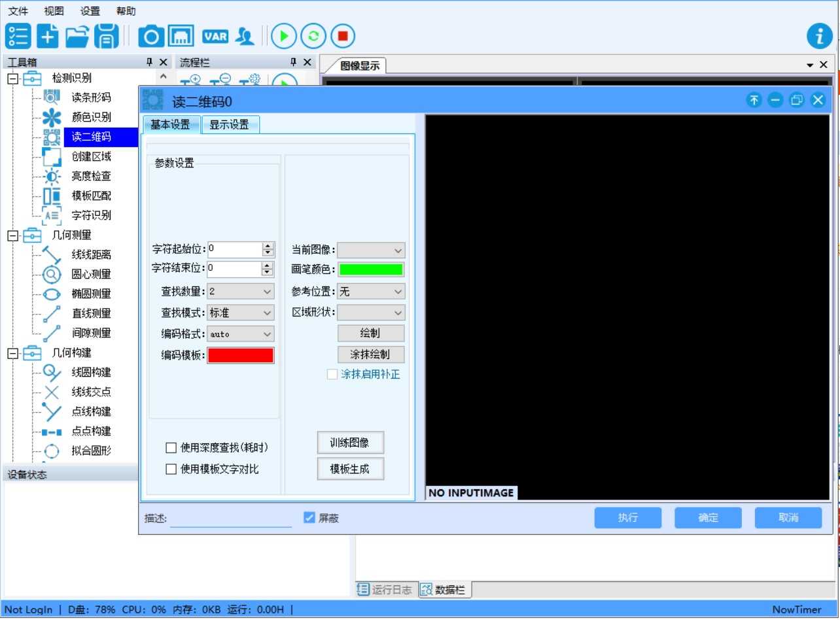Select 拟合圆形 tool in toolbox
The height and width of the screenshot is (620, 840).
91,451
